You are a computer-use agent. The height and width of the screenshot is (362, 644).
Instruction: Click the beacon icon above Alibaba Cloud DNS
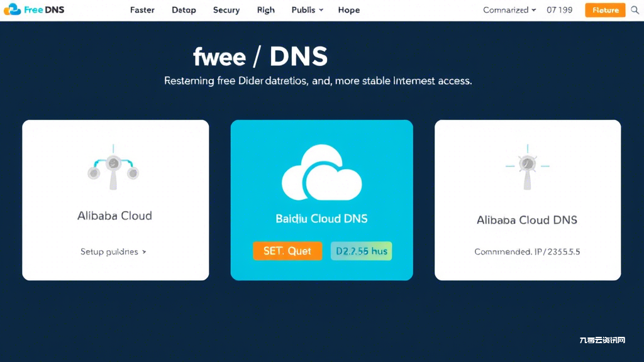click(528, 167)
